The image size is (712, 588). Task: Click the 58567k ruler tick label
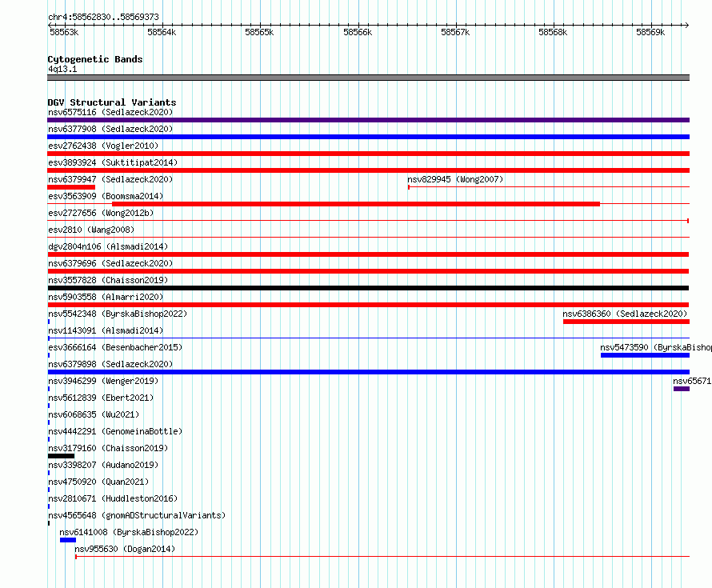(x=455, y=32)
